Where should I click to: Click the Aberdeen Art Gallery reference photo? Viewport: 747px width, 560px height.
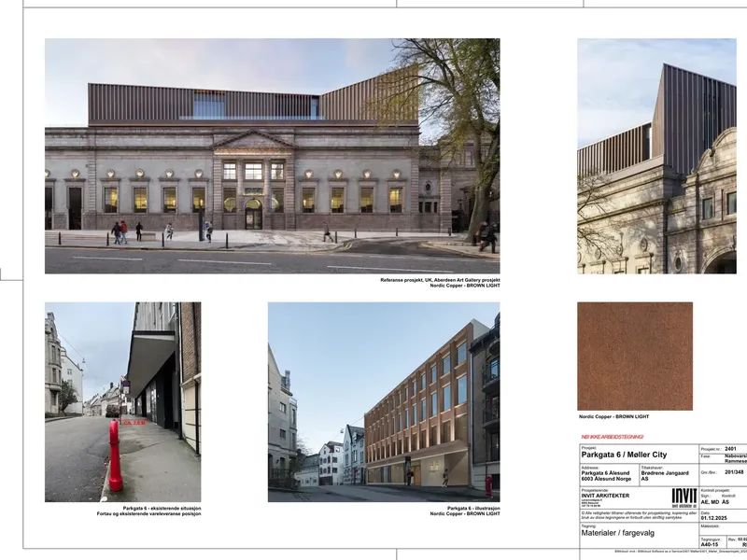pyautogui.click(x=272, y=156)
